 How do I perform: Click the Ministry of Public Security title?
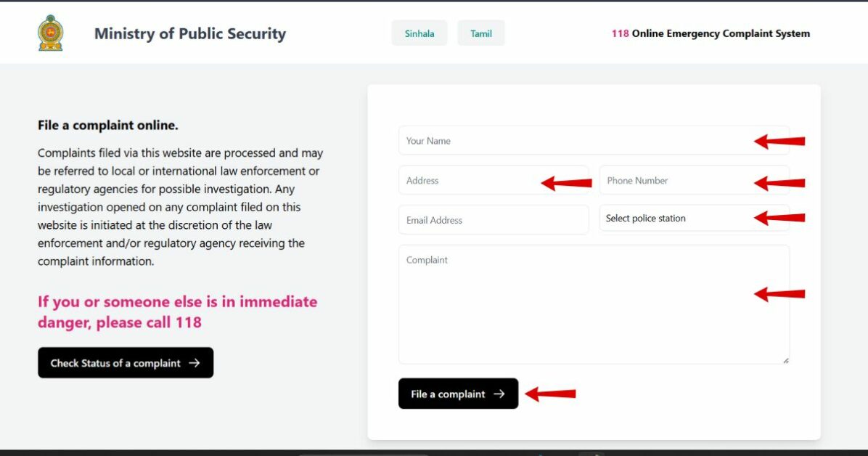190,33
